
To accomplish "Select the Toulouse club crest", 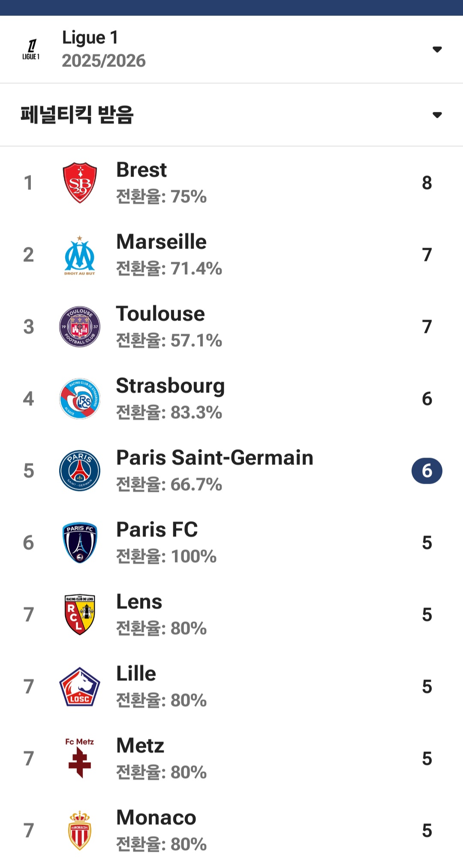I will point(80,326).
